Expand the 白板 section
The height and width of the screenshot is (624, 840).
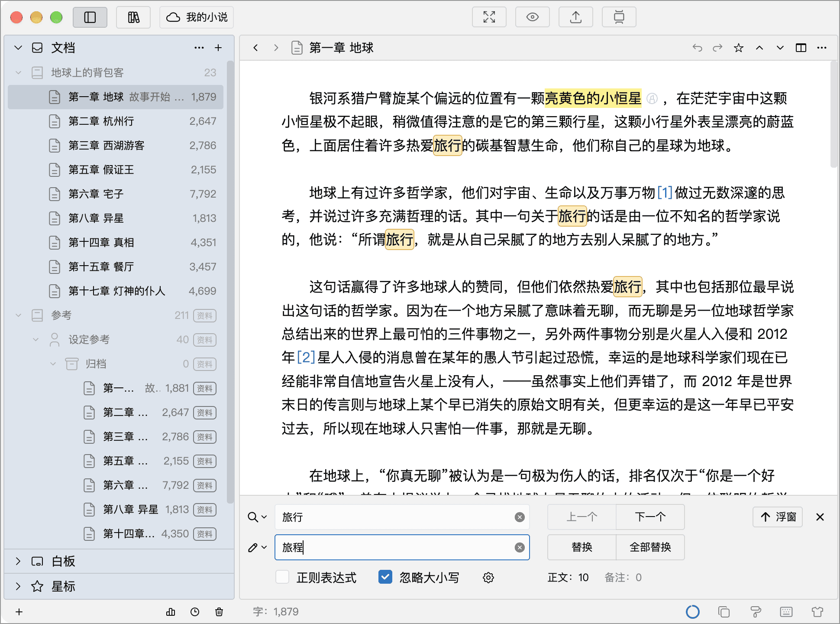click(x=18, y=561)
